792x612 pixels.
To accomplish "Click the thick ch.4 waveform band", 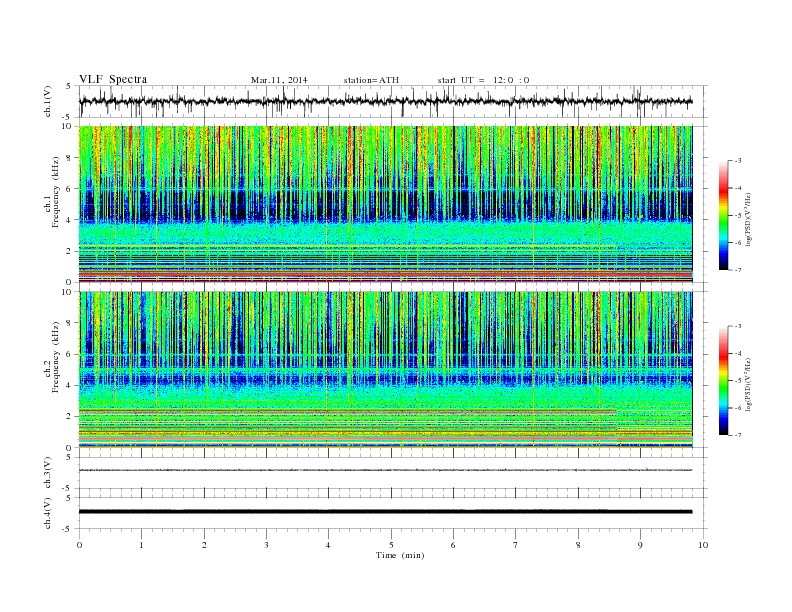I will coord(385,512).
